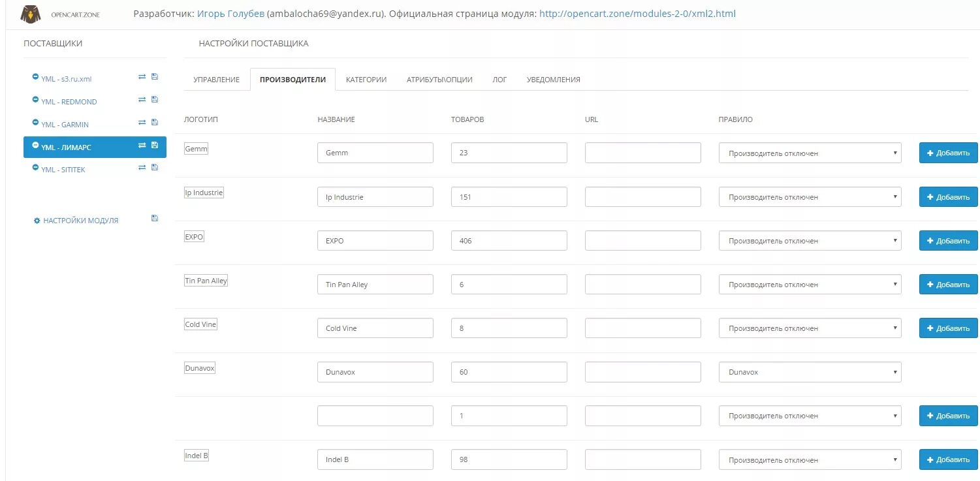Click empty name field of the unnamed row
The height and width of the screenshot is (481, 980).
(375, 415)
